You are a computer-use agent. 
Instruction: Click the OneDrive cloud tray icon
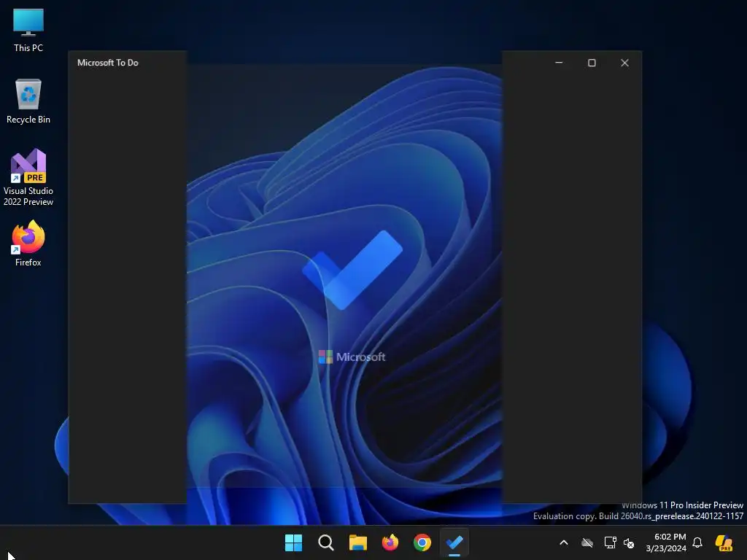(x=587, y=542)
